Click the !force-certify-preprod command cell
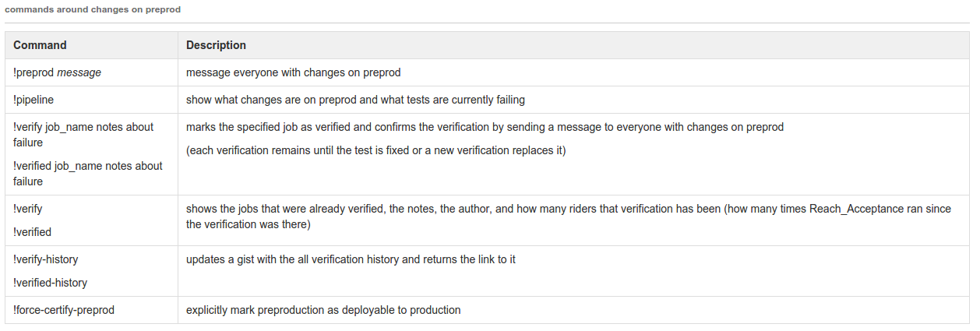Screen dimensions: 980x331 point(91,310)
